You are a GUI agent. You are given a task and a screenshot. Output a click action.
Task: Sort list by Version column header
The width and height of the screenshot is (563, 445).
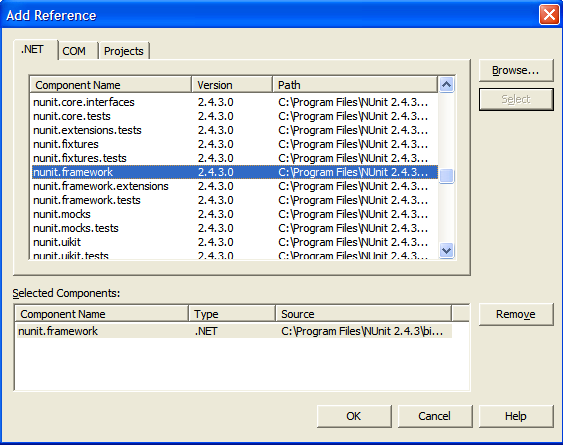[x=232, y=85]
